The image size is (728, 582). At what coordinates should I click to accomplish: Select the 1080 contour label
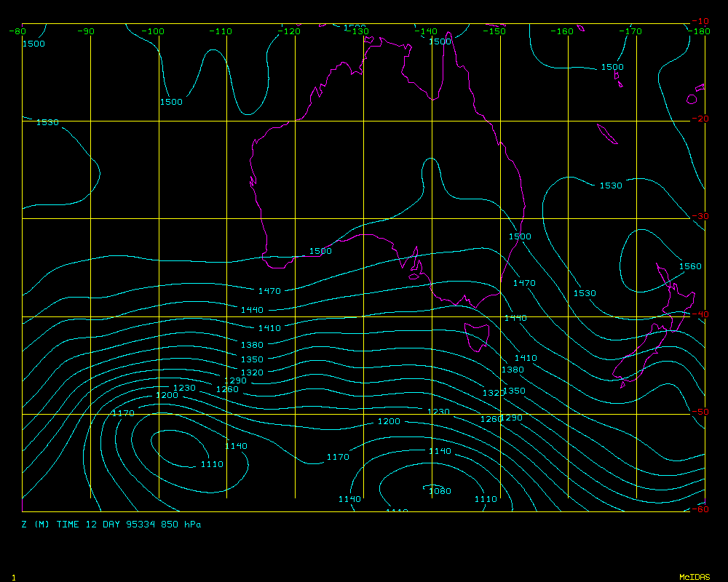[x=440, y=491]
